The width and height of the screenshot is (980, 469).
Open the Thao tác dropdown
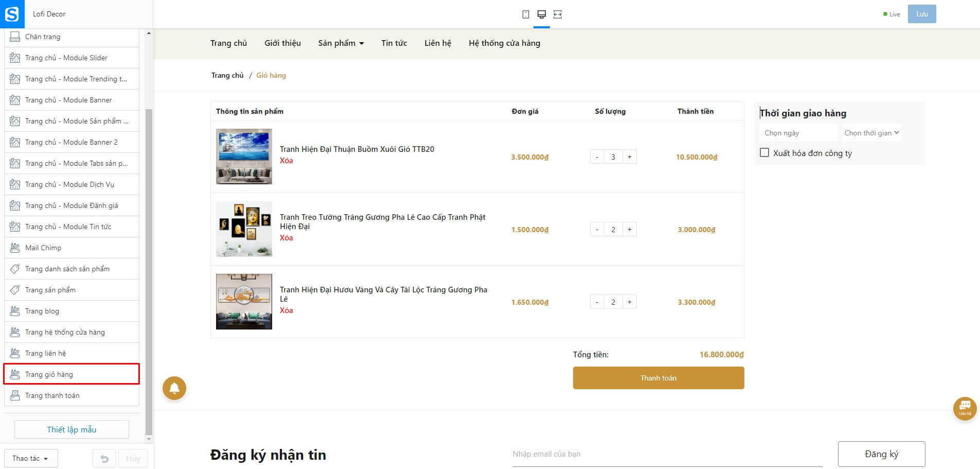(30, 458)
